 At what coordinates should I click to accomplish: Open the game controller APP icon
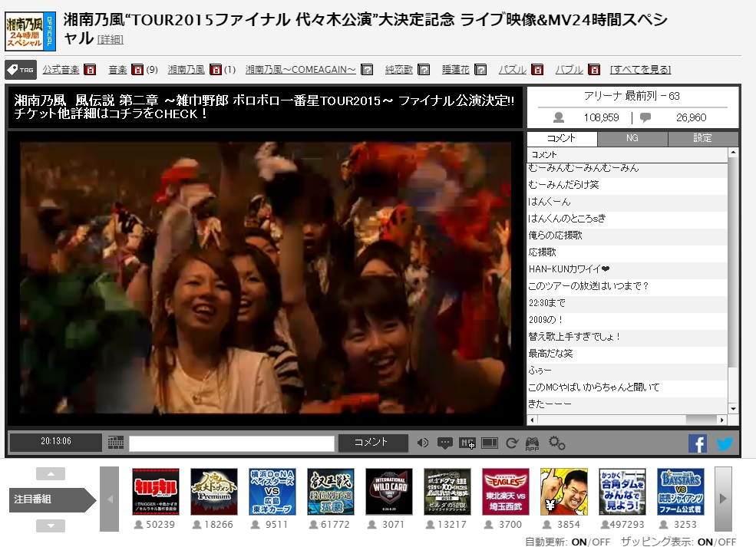point(532,443)
